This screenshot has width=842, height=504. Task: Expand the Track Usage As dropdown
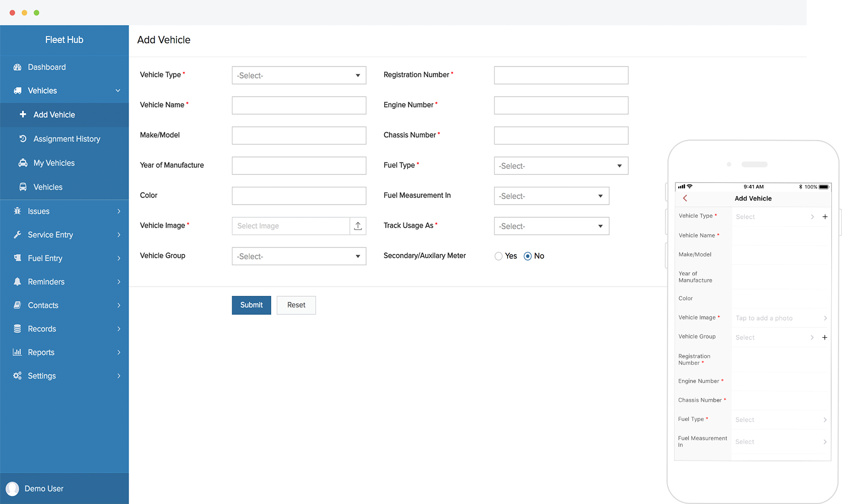coord(551,226)
